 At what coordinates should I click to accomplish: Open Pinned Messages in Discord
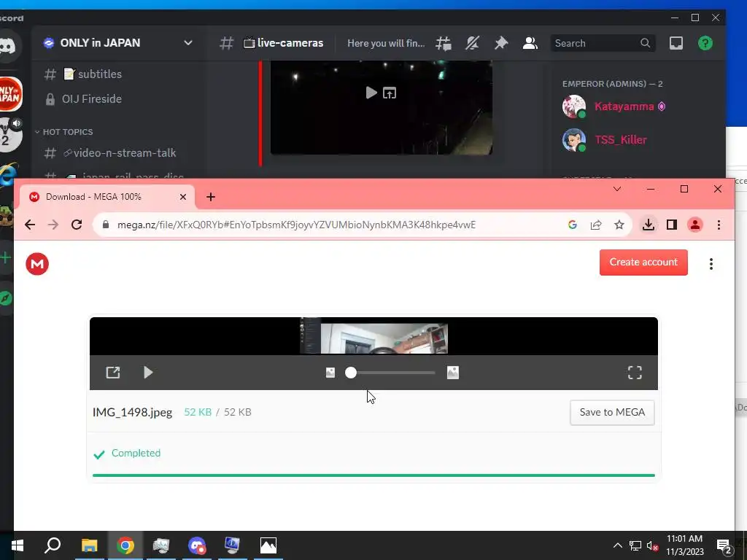500,43
